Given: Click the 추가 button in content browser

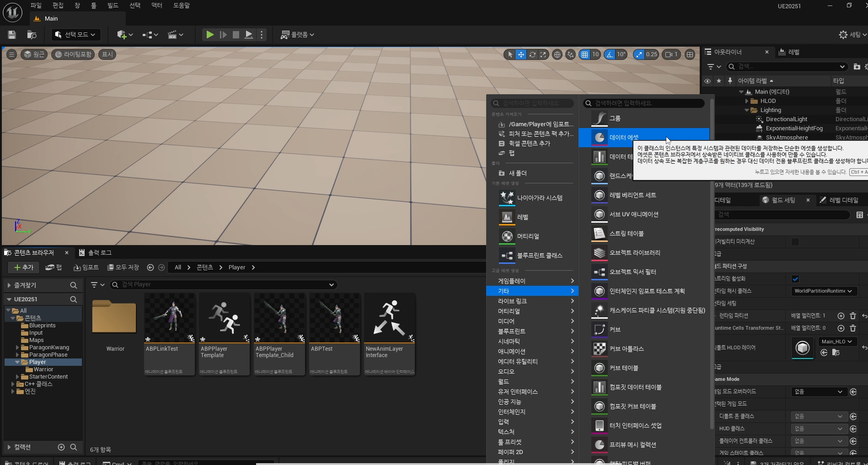Looking at the screenshot, I should 24,267.
